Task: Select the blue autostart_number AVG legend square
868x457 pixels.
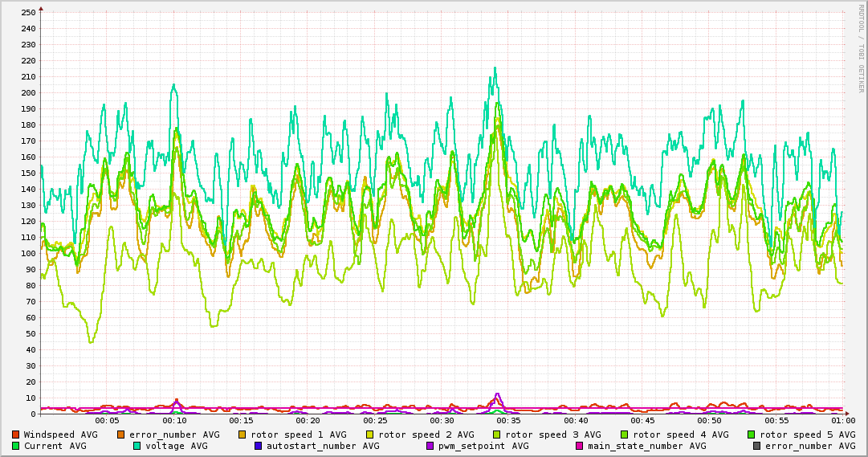Action: [259, 446]
